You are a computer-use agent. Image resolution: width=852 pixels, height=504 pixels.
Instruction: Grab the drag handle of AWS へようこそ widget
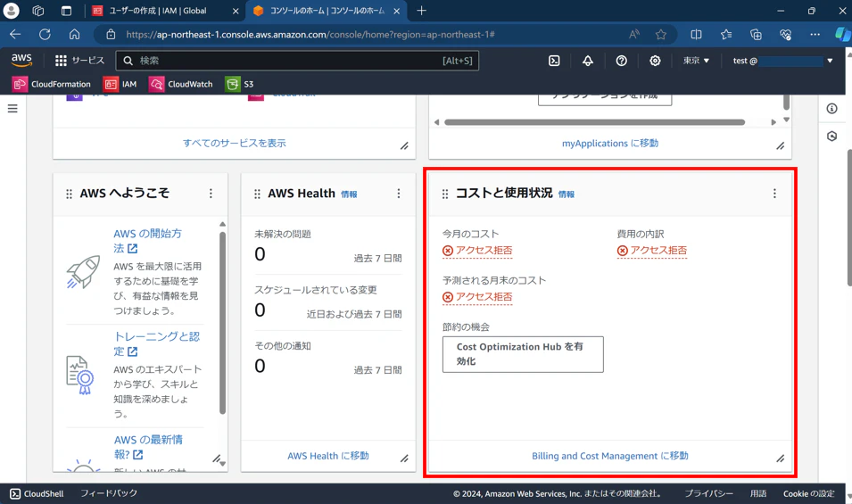click(69, 194)
